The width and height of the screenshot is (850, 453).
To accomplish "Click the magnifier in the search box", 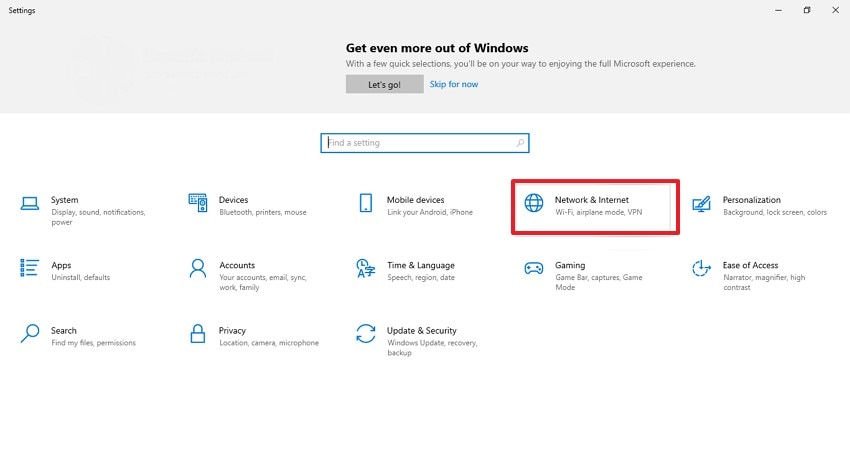I will coord(520,143).
